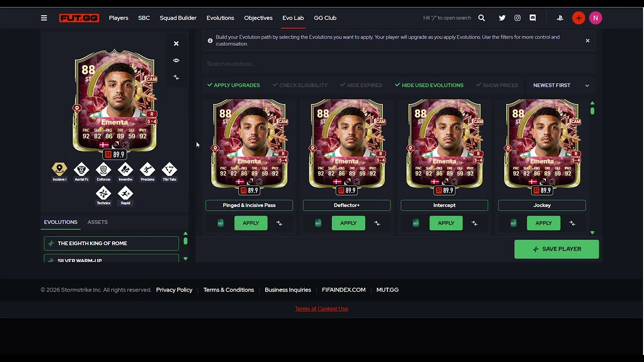Apply Jockey evolution

coord(543,223)
